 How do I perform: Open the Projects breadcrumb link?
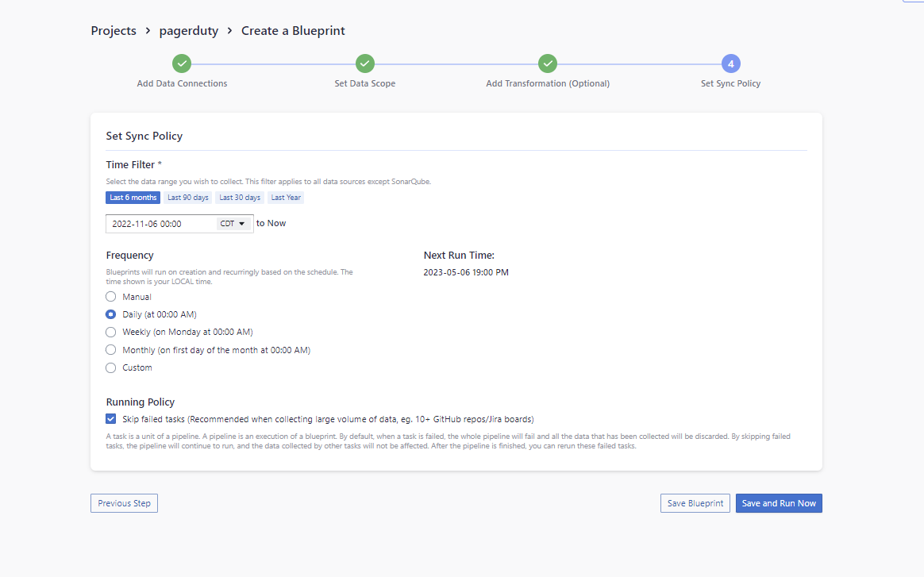coord(114,31)
